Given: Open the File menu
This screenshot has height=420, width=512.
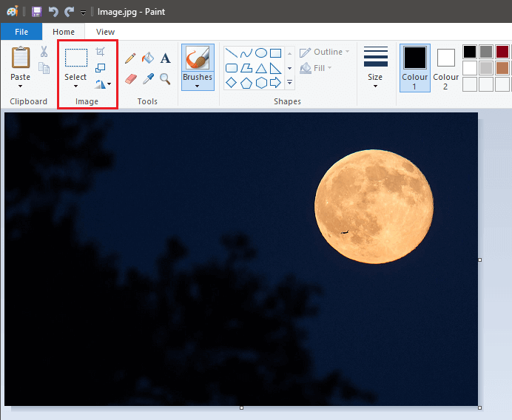Looking at the screenshot, I should tap(21, 32).
